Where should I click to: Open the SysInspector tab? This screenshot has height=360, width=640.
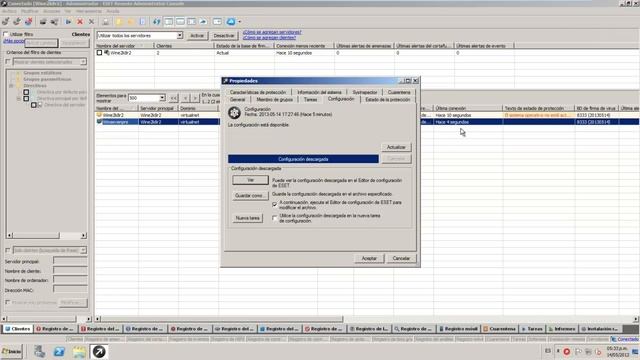pyautogui.click(x=365, y=92)
